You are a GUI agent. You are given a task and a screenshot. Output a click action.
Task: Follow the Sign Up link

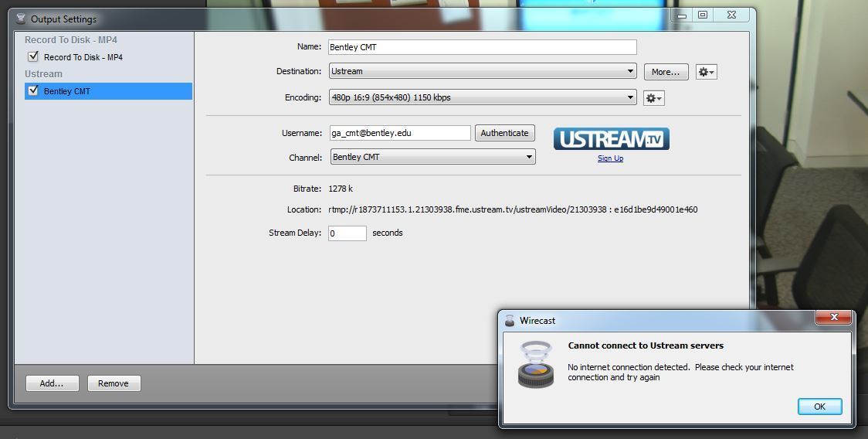point(611,158)
